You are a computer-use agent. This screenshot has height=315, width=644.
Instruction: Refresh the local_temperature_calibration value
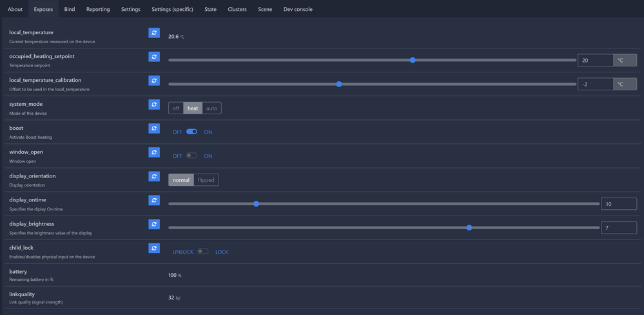point(154,81)
